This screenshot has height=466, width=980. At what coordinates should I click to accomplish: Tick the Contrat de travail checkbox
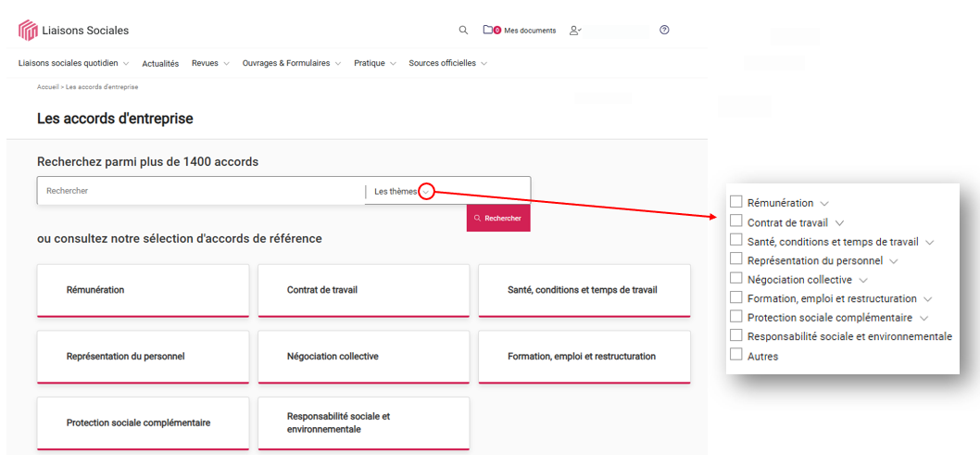point(736,220)
